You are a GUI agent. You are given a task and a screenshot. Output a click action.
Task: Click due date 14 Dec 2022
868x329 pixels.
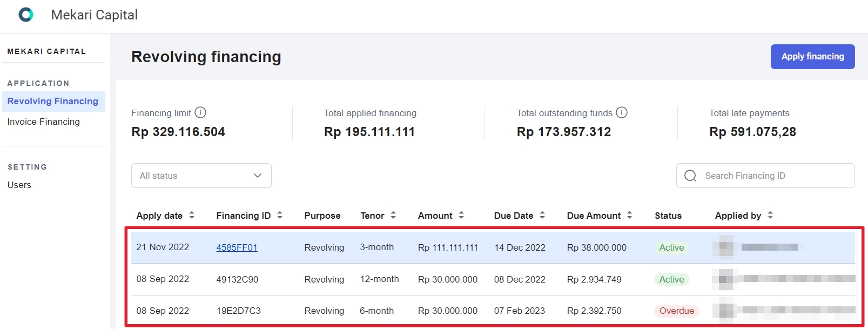[x=520, y=247]
